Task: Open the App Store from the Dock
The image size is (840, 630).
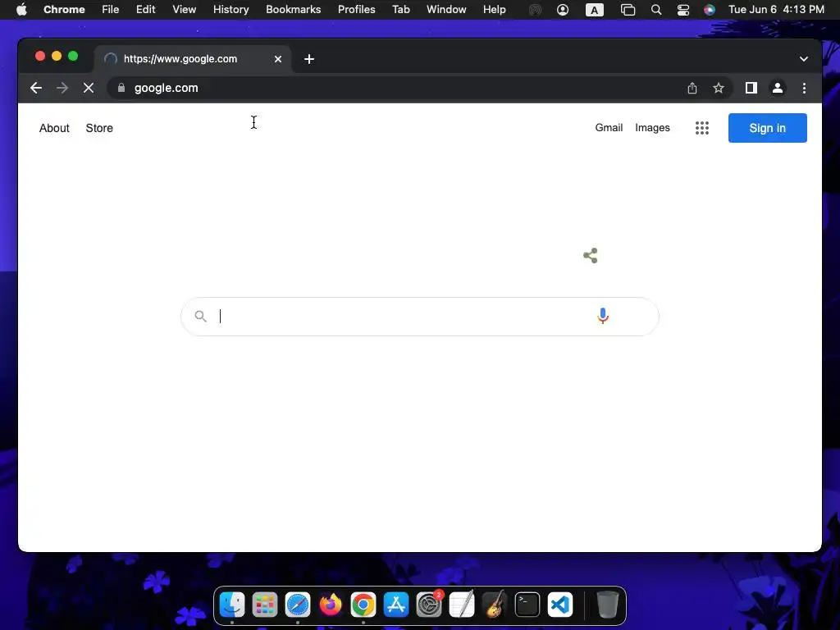Action: 396,605
